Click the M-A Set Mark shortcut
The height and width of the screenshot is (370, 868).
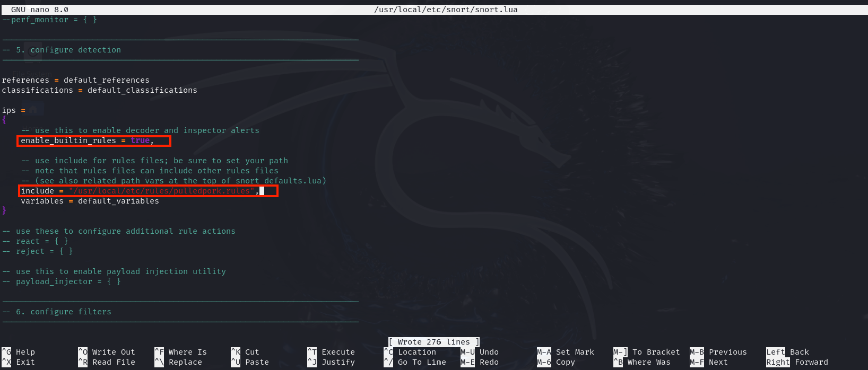tap(566, 352)
